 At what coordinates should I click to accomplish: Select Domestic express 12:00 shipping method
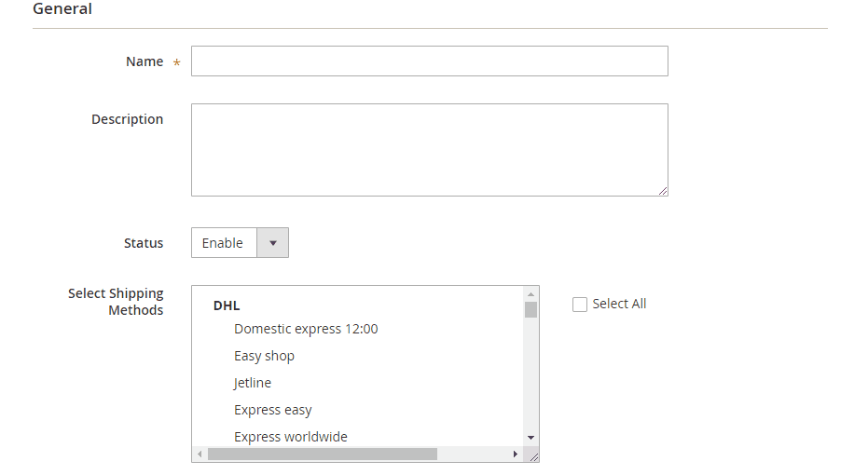coord(306,329)
